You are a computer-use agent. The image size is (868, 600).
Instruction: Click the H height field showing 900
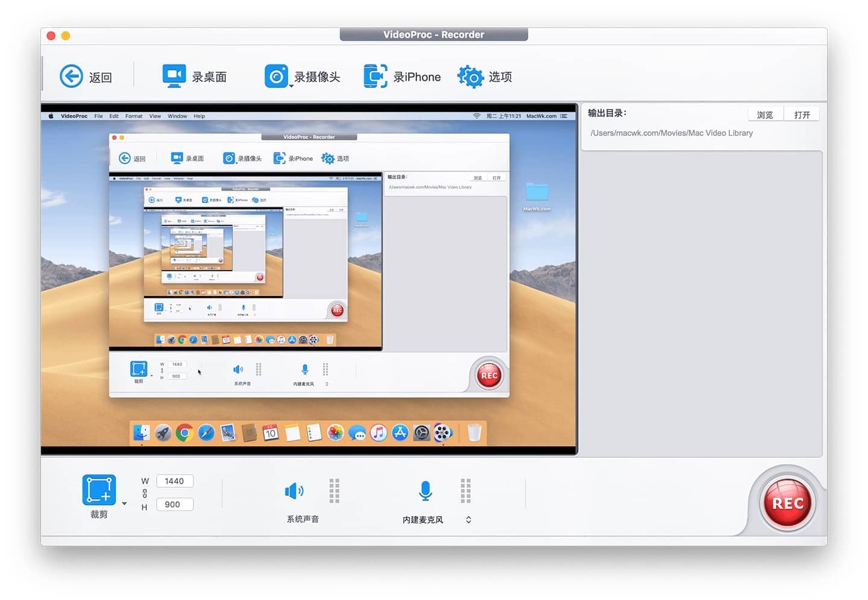point(175,505)
